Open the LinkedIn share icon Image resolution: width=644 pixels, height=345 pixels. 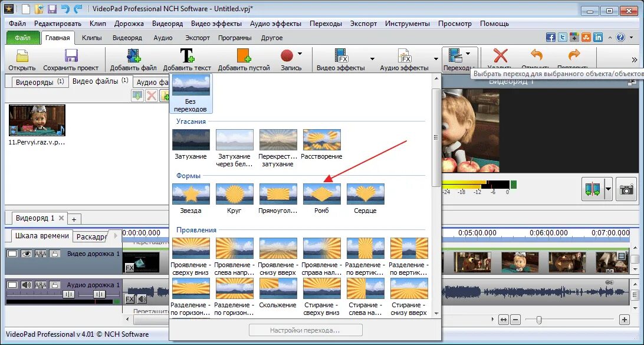[x=599, y=37]
